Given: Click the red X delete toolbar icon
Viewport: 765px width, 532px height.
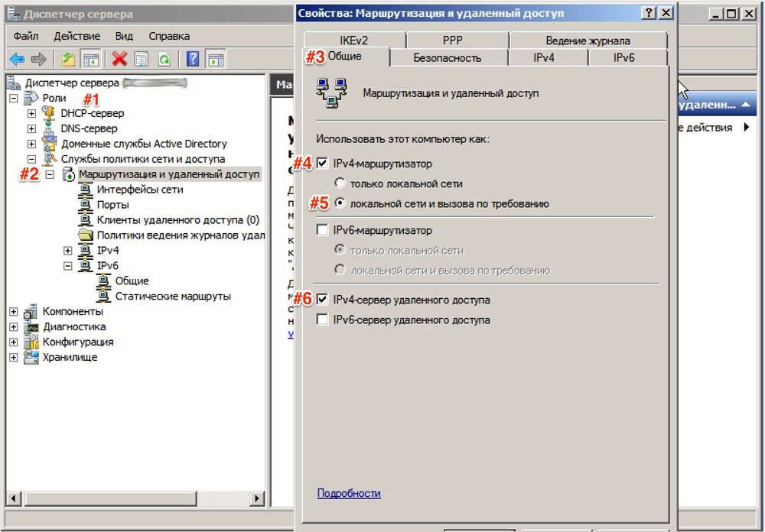Looking at the screenshot, I should tap(119, 60).
